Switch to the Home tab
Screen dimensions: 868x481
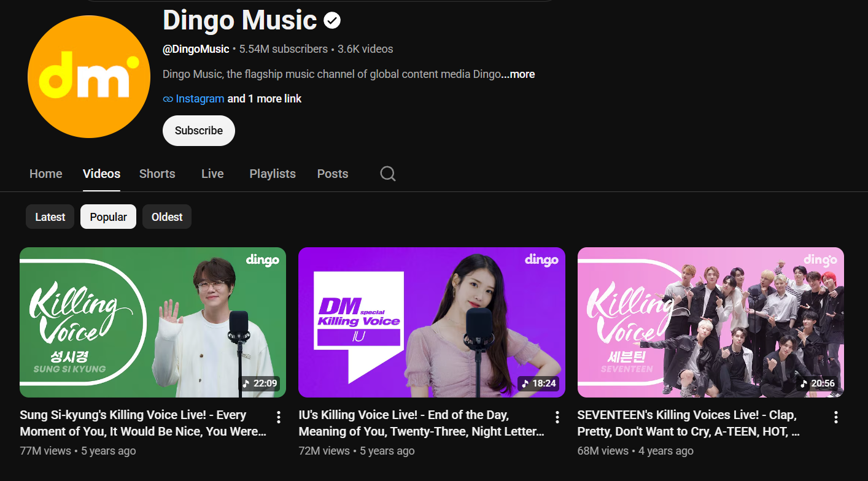click(x=46, y=174)
